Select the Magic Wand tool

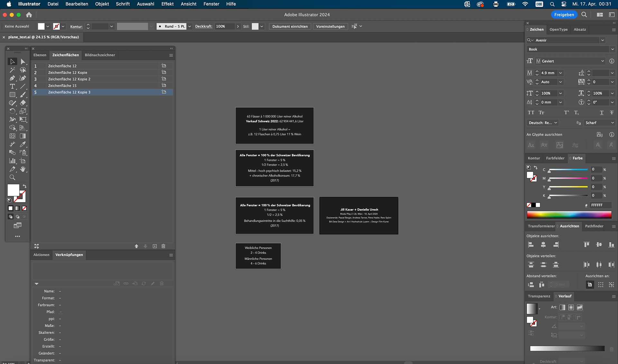[x=12, y=70]
